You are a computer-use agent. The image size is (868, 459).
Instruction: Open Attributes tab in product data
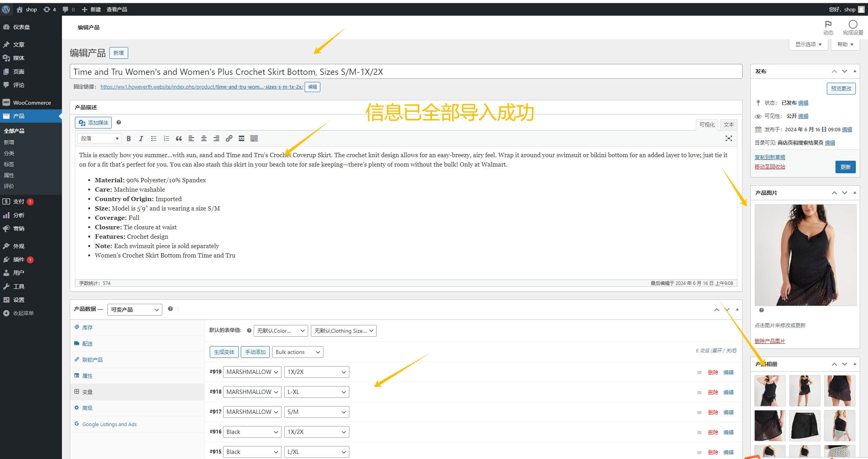coord(137,376)
